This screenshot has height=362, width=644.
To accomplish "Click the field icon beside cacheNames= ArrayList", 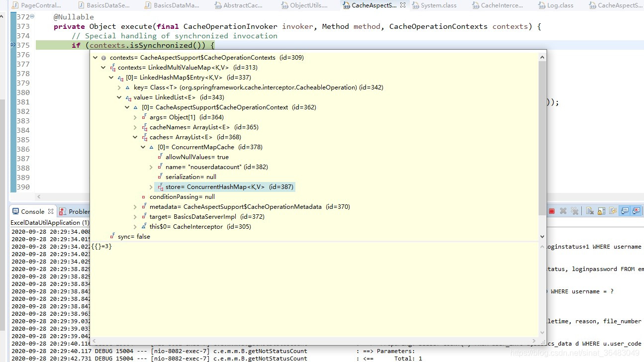I will click(x=145, y=127).
